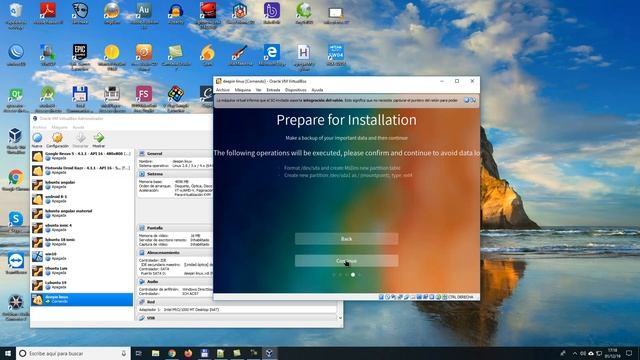Image resolution: width=640 pixels, height=360 pixels.
Task: Open the Dispositivos menu of the VM window
Action: 296,90
